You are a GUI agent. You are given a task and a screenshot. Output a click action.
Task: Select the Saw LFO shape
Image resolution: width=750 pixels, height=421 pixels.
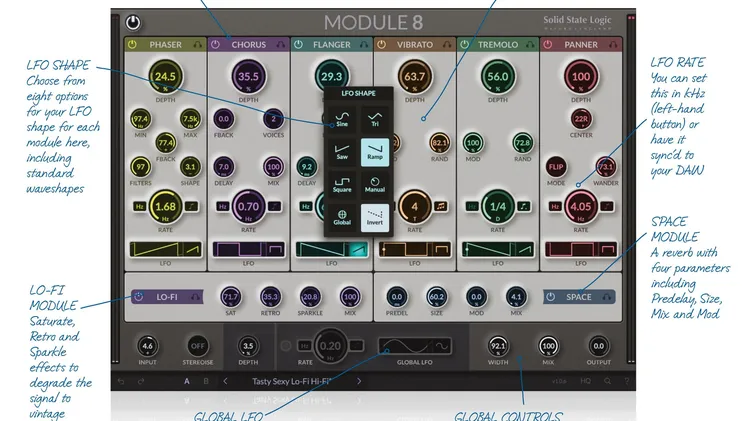(x=342, y=152)
